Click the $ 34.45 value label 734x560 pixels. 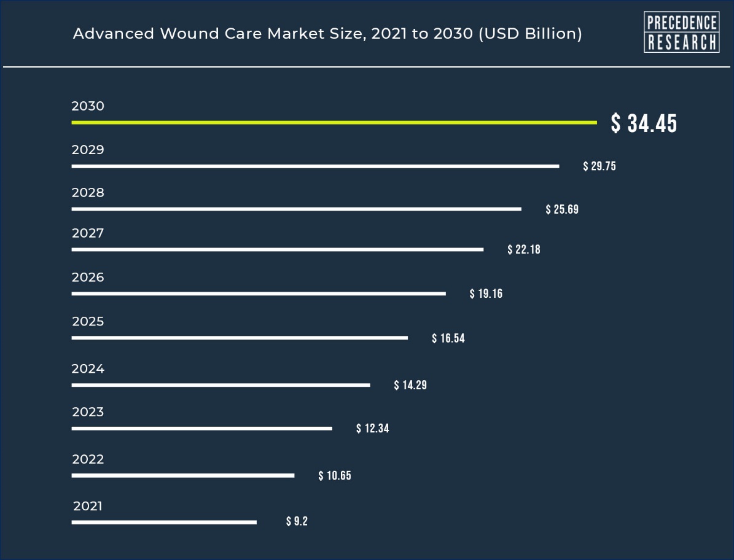[644, 123]
